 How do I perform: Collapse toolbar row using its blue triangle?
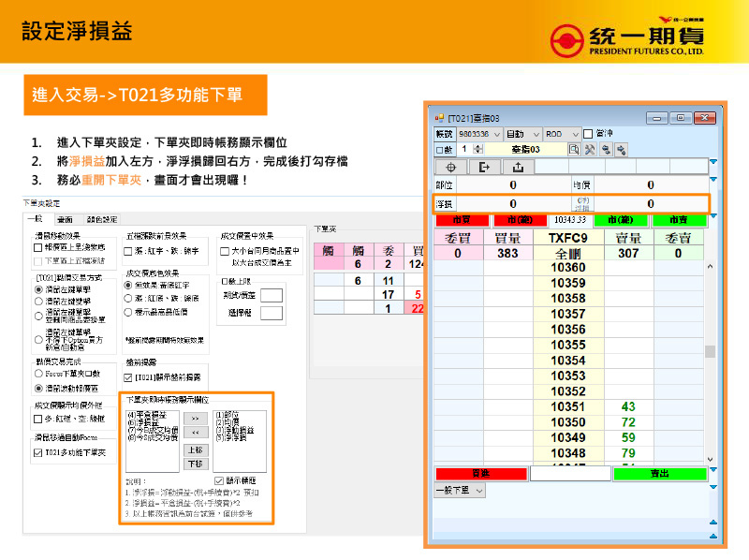[x=713, y=162]
